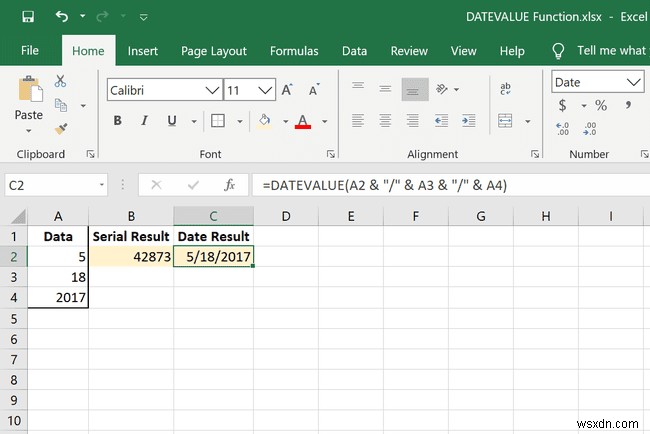
Task: Increase Decimal places button
Action: [x=563, y=129]
